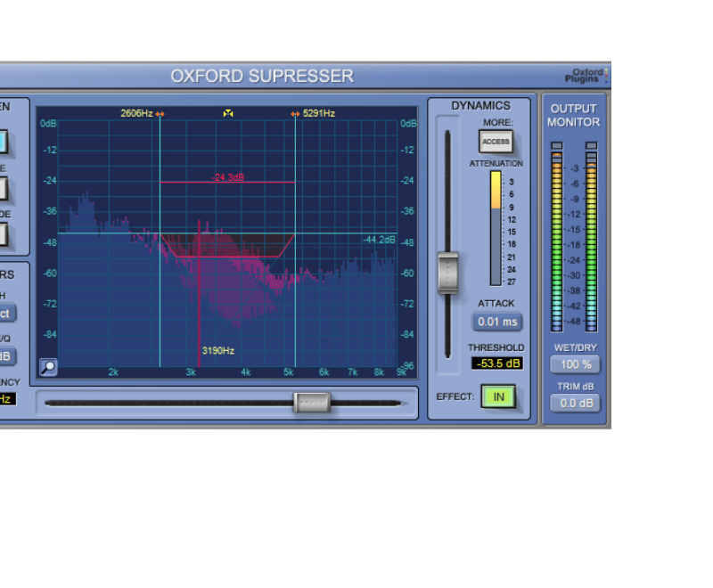Click the ATTENUATION gain reduction meter
Image resolution: width=713 pixels, height=588 pixels.
[496, 228]
